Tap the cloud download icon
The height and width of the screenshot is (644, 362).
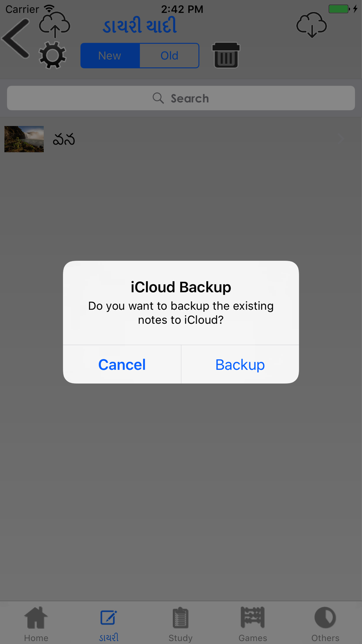(312, 25)
